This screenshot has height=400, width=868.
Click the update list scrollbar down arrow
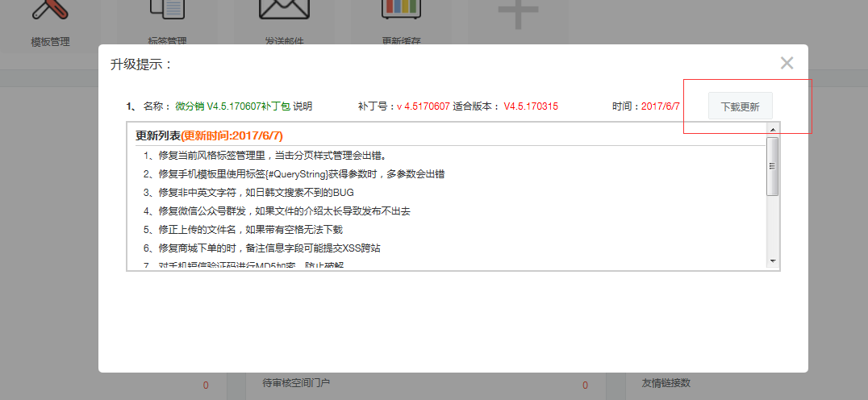click(773, 261)
